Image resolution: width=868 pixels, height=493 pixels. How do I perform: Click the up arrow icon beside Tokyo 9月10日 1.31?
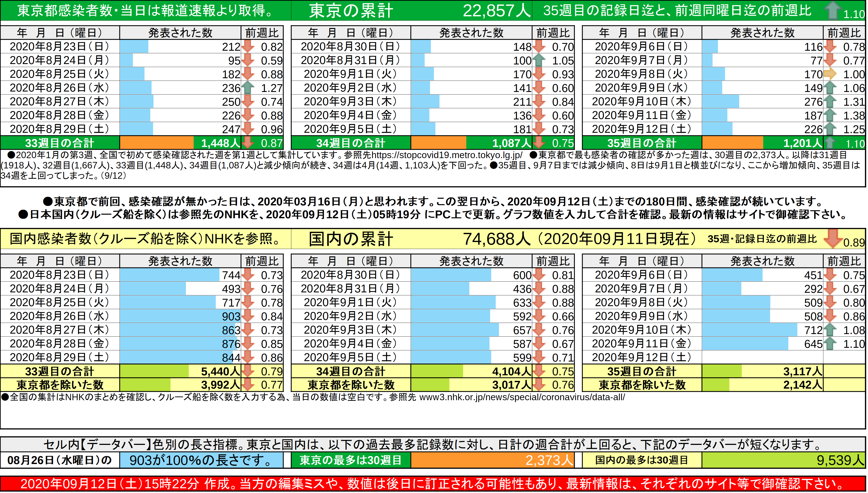point(830,102)
